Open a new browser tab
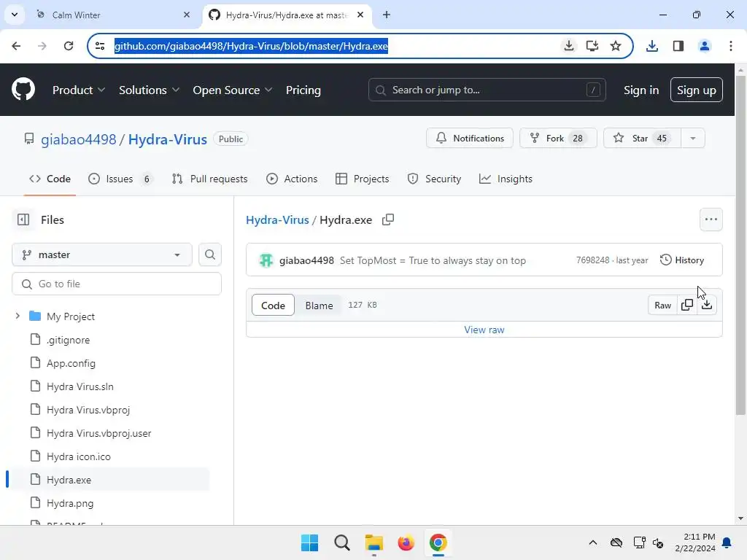Screen dimensions: 747x560 pos(387,15)
